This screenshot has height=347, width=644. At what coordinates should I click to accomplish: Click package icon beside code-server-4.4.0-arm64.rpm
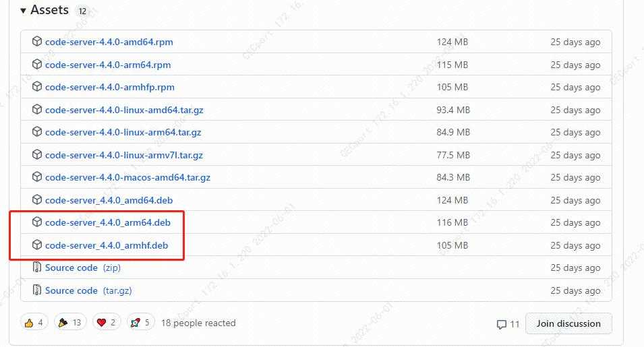[x=37, y=65]
